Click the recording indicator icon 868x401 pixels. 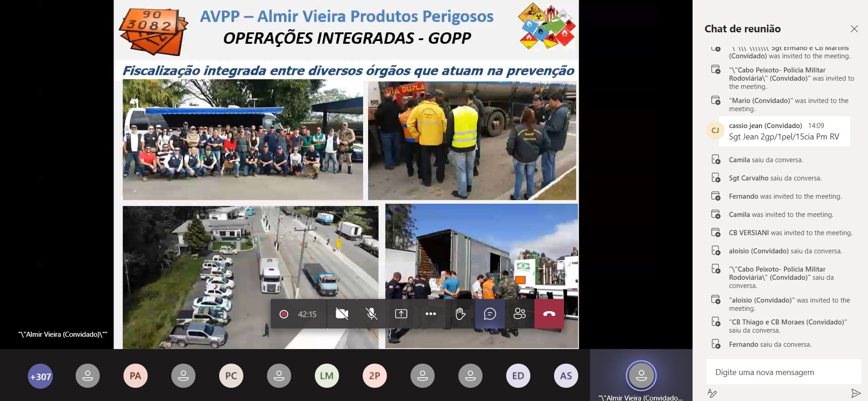pyautogui.click(x=284, y=314)
